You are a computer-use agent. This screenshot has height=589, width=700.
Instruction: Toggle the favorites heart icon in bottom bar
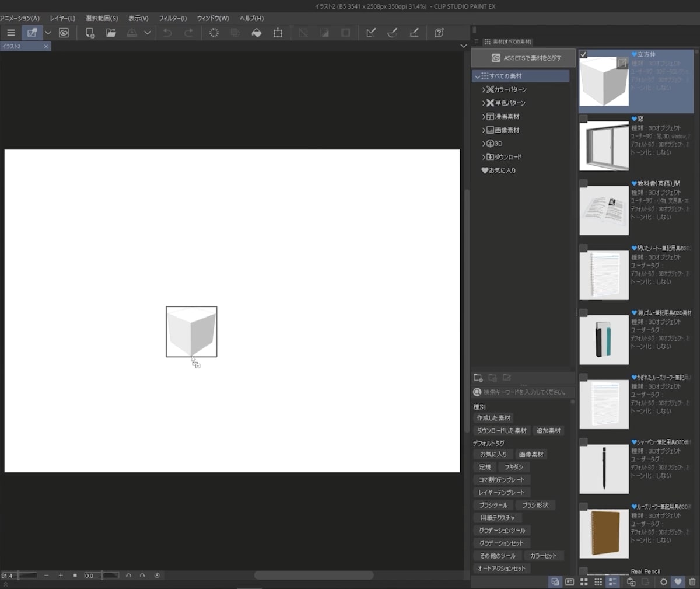point(678,581)
